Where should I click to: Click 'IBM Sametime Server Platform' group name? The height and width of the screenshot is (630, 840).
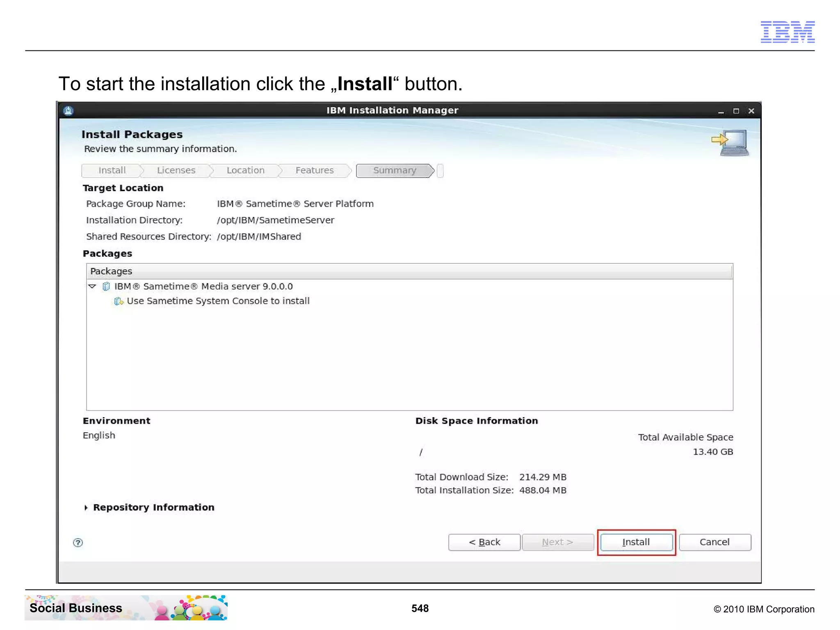295,204
